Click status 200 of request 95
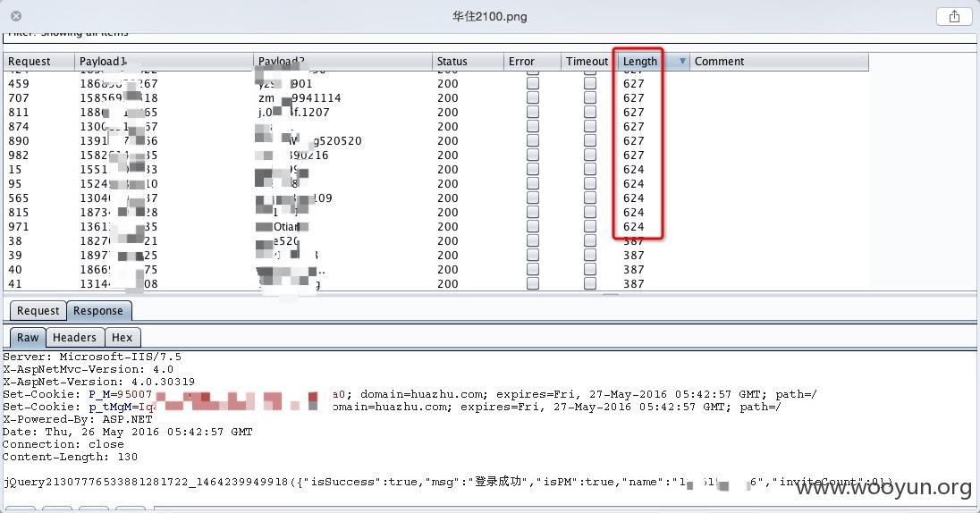Image resolution: width=980 pixels, height=513 pixels. [447, 184]
